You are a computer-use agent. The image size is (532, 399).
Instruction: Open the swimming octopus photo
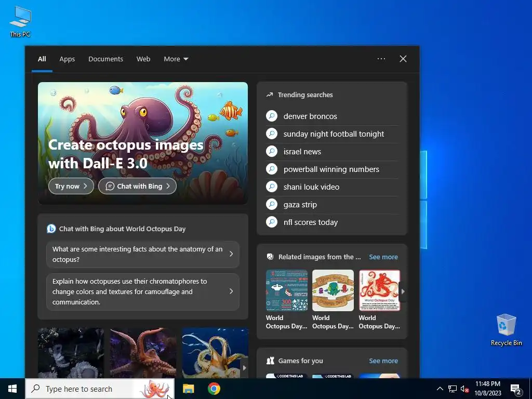(x=215, y=353)
